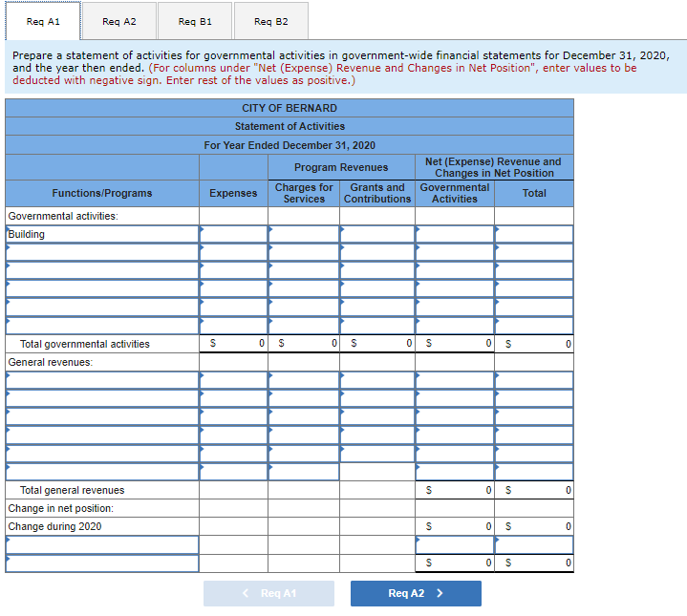Click the For Year Ended December 31, 2020 header
The width and height of the screenshot is (687, 616).
(290, 145)
